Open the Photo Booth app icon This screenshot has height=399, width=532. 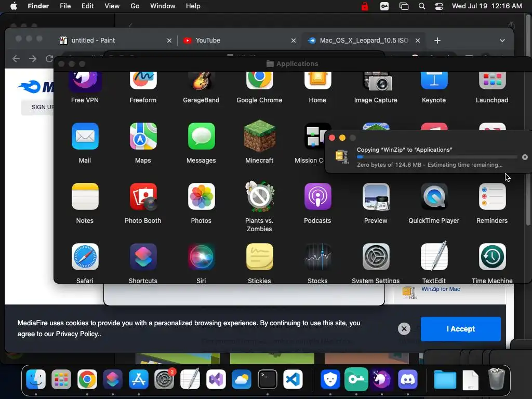tap(143, 196)
